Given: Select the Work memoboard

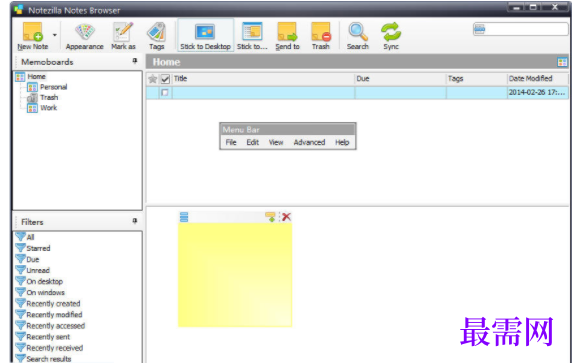Looking at the screenshot, I should coord(49,108).
